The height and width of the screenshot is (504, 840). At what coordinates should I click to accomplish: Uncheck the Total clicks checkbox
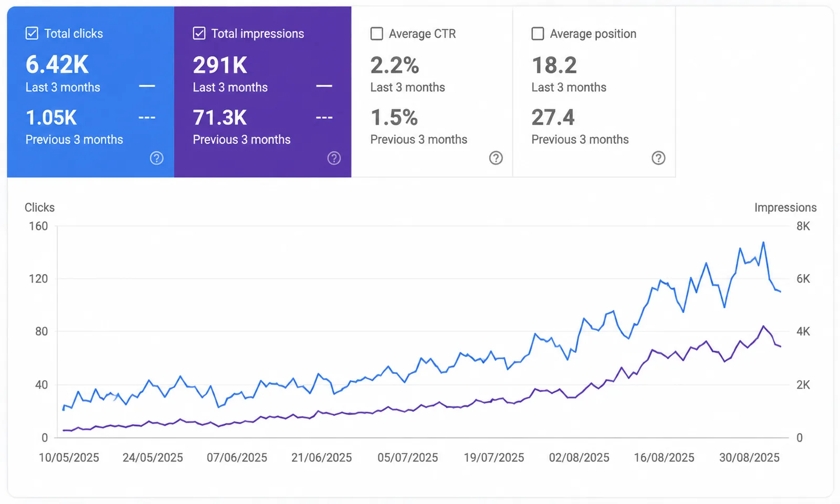click(x=31, y=34)
